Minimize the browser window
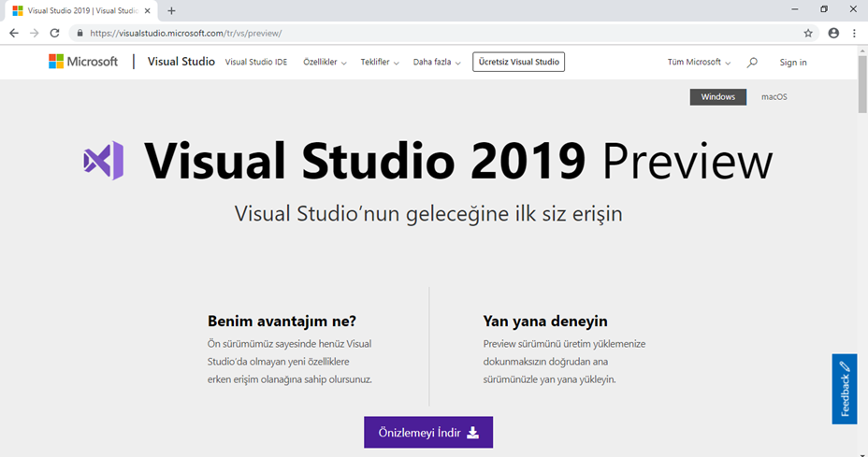Image resolution: width=868 pixels, height=457 pixels. 795,9
